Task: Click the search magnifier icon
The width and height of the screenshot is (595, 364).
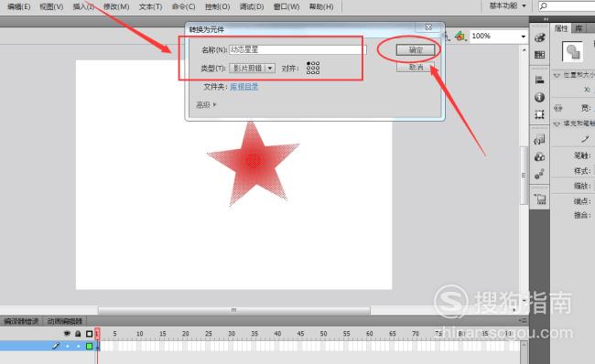Action: tap(544, 5)
